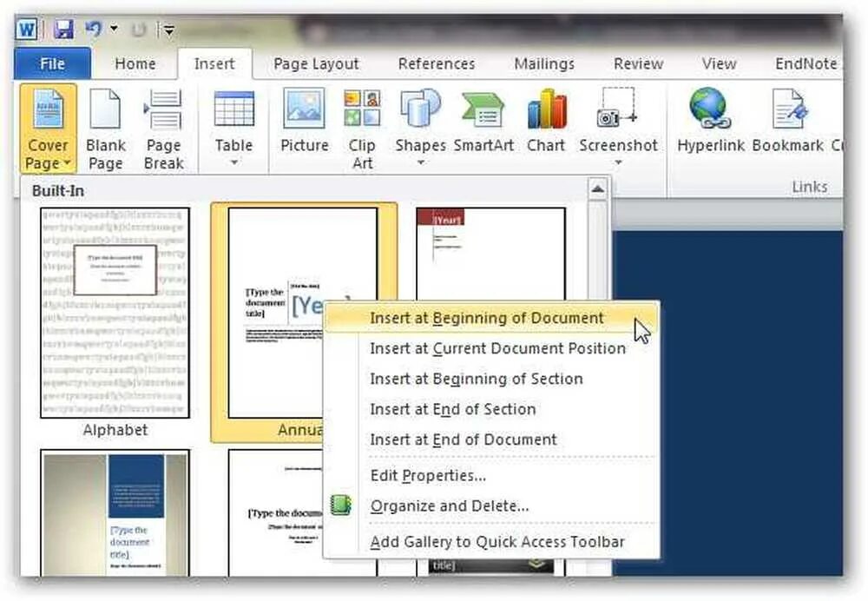Image resolution: width=868 pixels, height=601 pixels.
Task: Select the View tab
Action: point(719,63)
